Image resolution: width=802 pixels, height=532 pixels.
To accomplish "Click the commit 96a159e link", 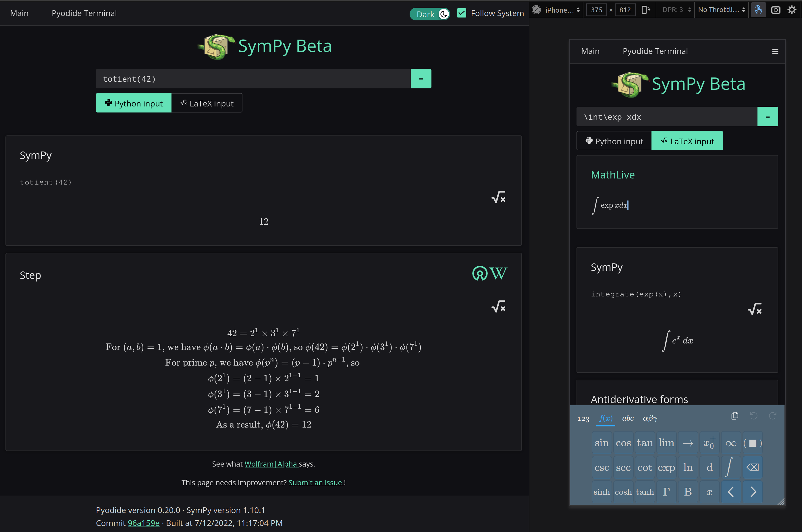I will click(x=143, y=523).
